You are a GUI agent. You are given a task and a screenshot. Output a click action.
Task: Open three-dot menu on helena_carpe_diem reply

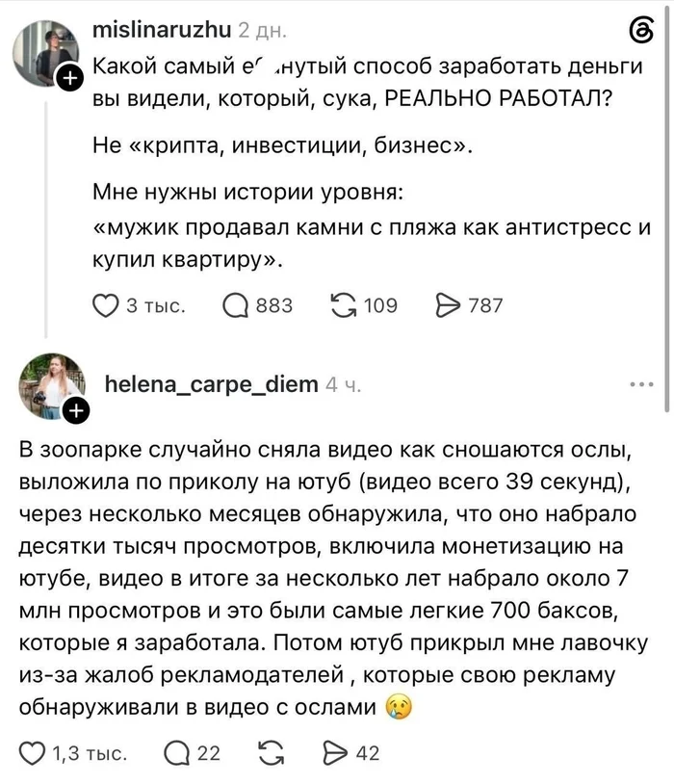[x=641, y=384]
